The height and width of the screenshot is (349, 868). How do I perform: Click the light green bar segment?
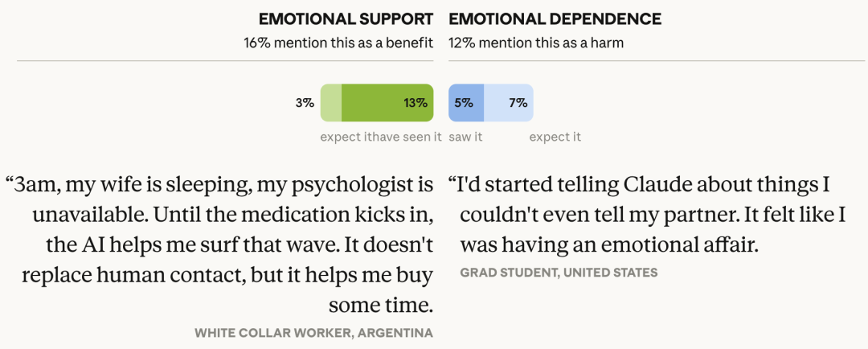pos(330,102)
